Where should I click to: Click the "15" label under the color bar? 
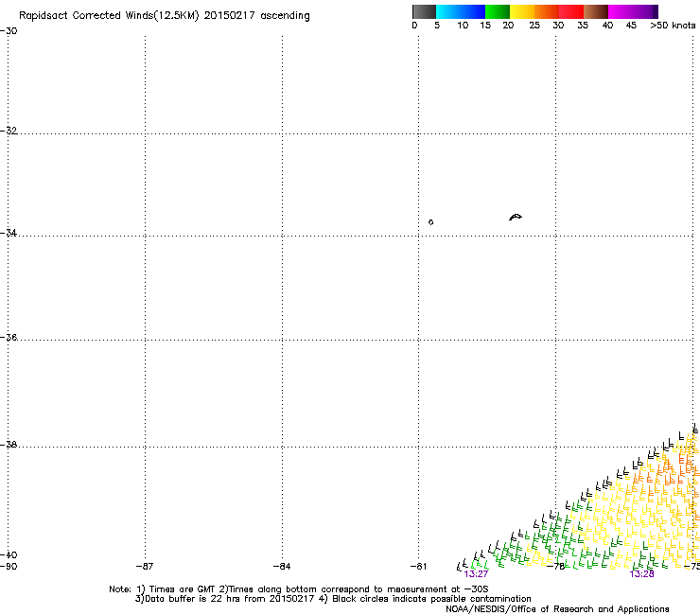(x=485, y=26)
